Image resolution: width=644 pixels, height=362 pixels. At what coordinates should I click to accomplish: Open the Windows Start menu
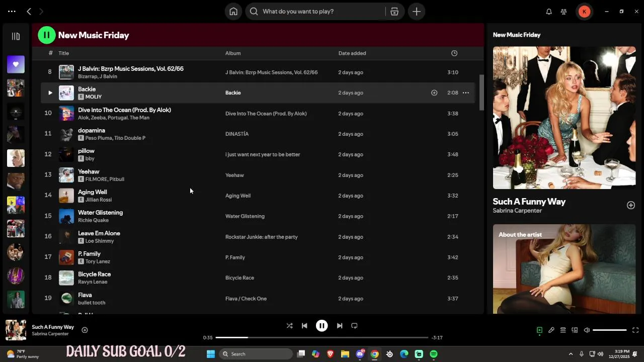pos(211,354)
